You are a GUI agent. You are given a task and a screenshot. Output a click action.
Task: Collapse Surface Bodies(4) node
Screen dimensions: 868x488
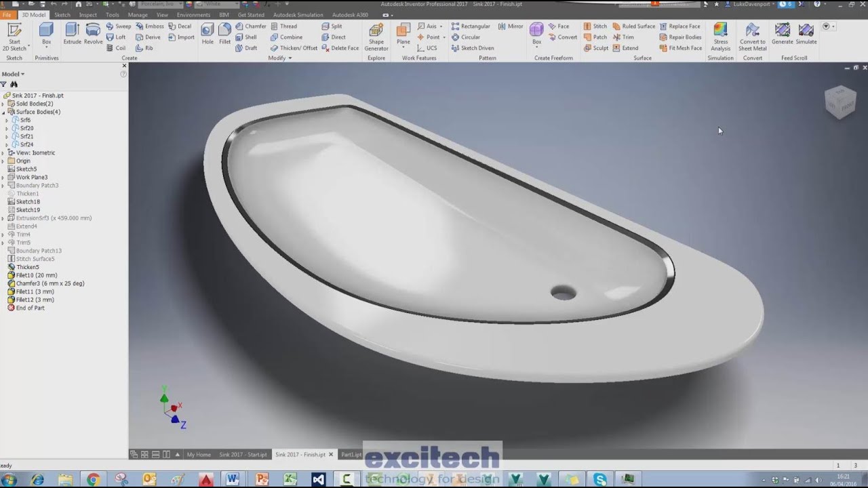point(3,112)
